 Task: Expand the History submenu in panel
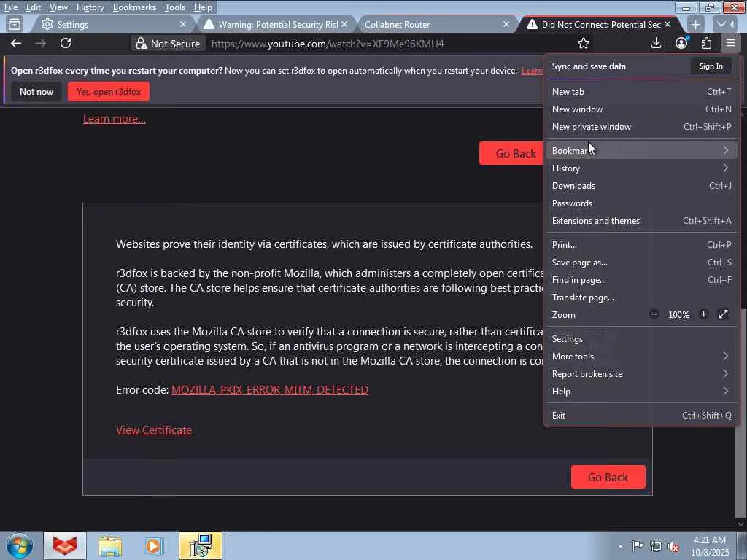click(x=641, y=168)
